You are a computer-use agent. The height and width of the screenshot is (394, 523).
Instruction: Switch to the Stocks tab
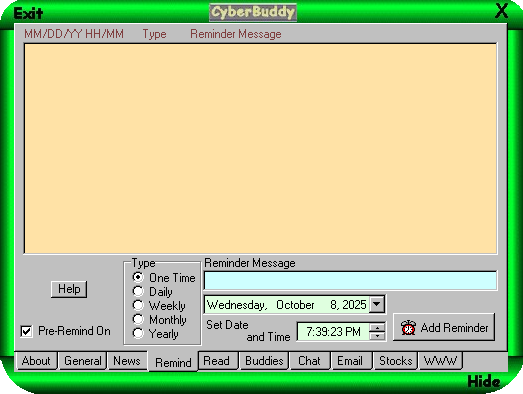coord(396,361)
